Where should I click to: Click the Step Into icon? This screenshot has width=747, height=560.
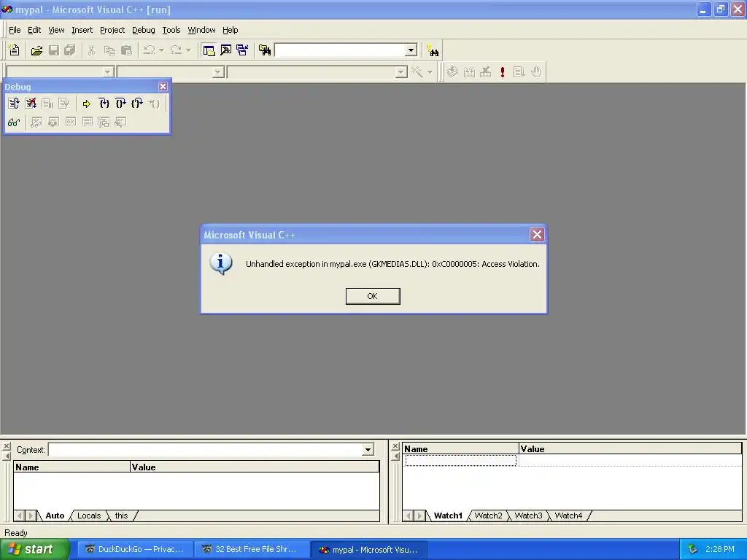click(104, 104)
